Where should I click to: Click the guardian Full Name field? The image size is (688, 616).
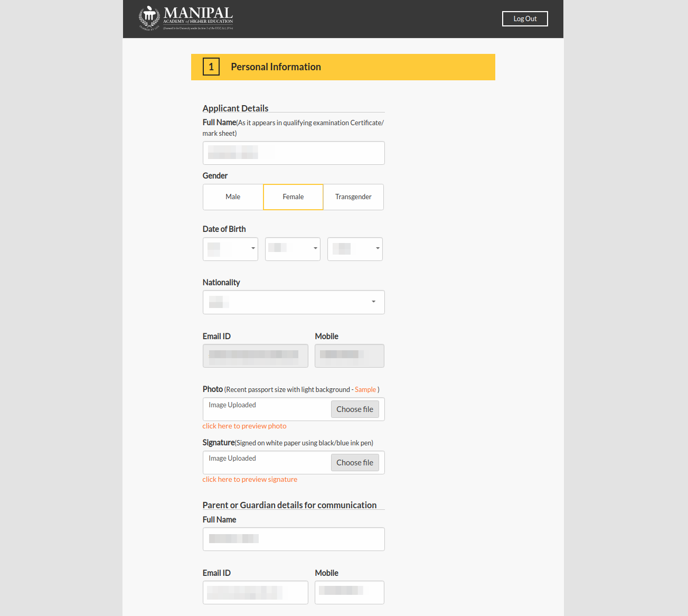tap(294, 539)
